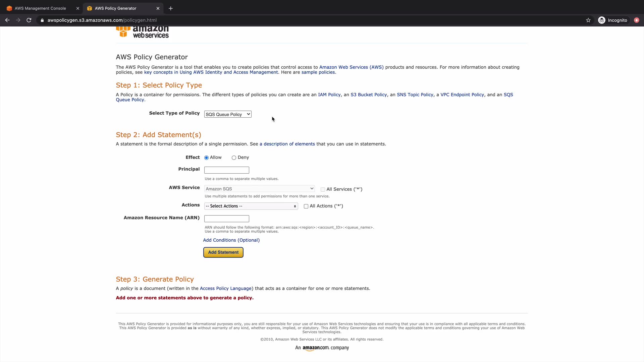This screenshot has width=644, height=362.
Task: Click the Amazon Web Services logo
Action: point(142,32)
